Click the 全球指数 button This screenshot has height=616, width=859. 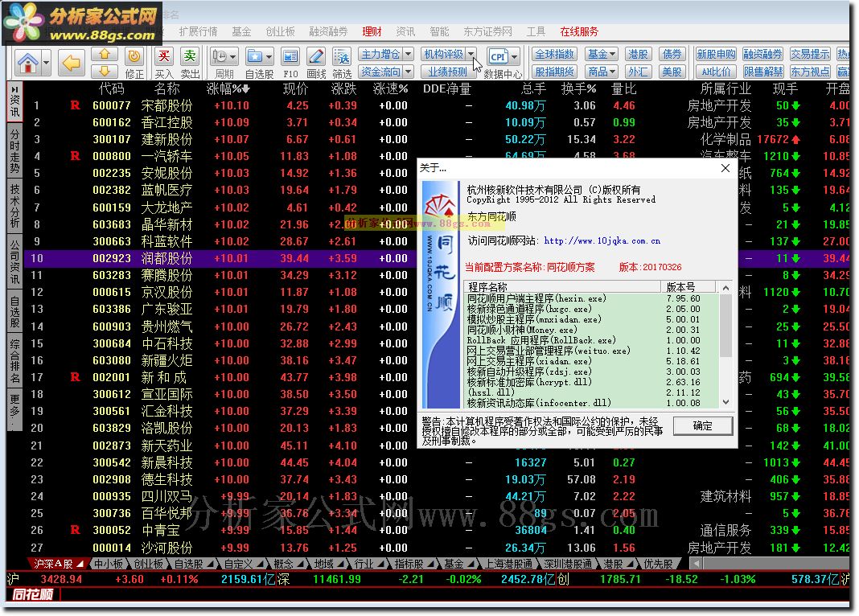(x=554, y=54)
